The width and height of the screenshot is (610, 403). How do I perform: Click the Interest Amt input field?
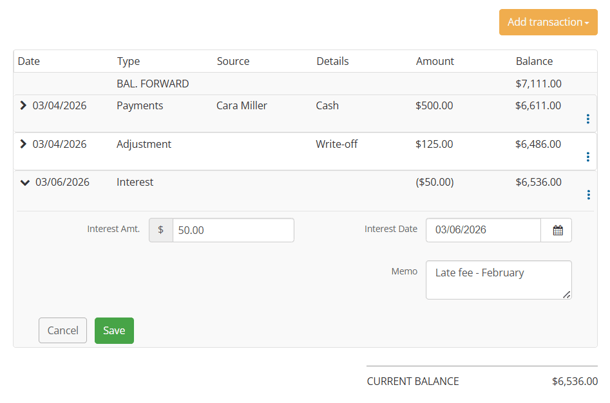tap(233, 230)
